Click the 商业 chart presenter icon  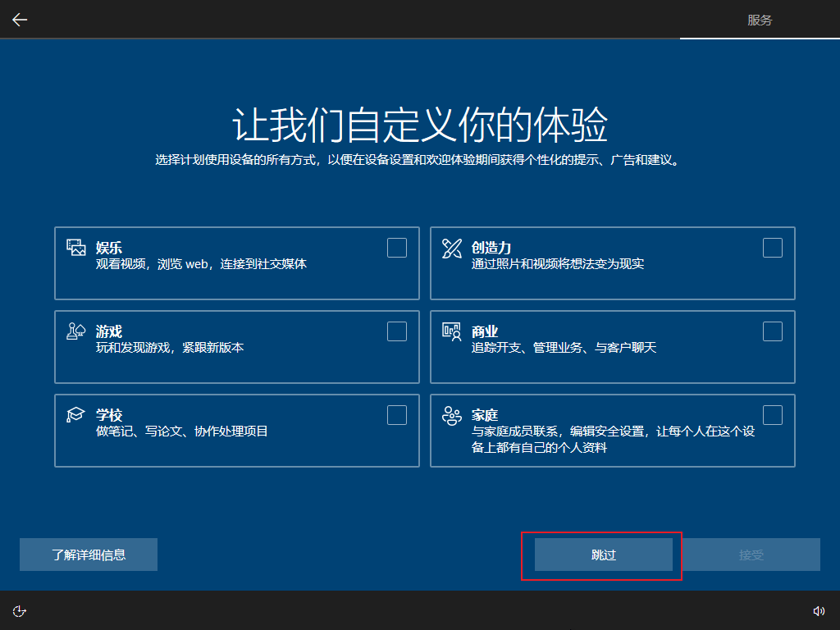click(x=452, y=331)
